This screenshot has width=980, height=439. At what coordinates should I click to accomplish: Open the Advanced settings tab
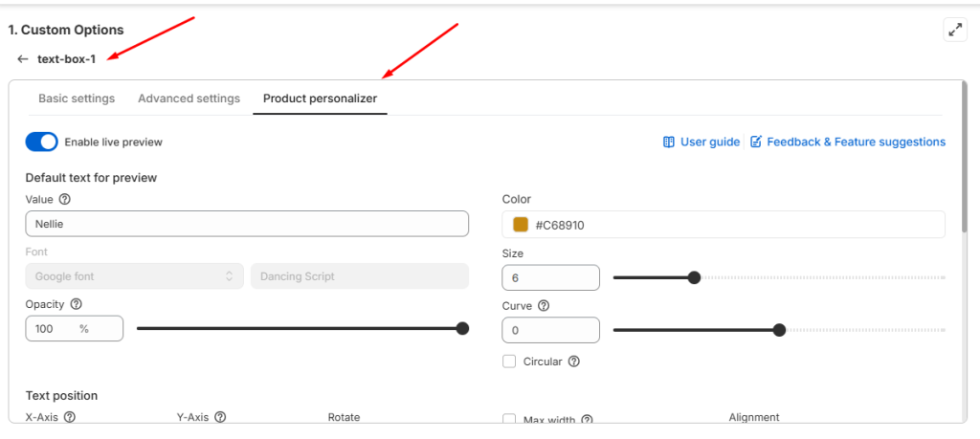[x=189, y=99]
